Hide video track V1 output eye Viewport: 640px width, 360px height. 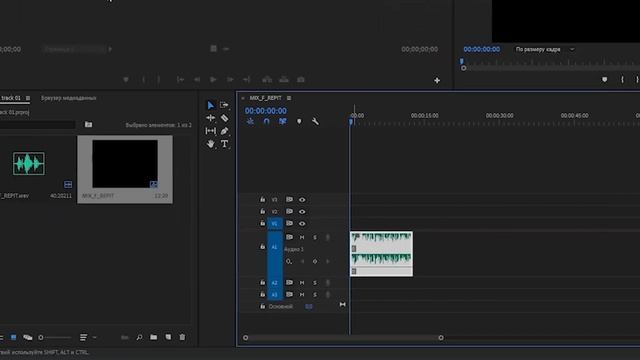coord(302,223)
